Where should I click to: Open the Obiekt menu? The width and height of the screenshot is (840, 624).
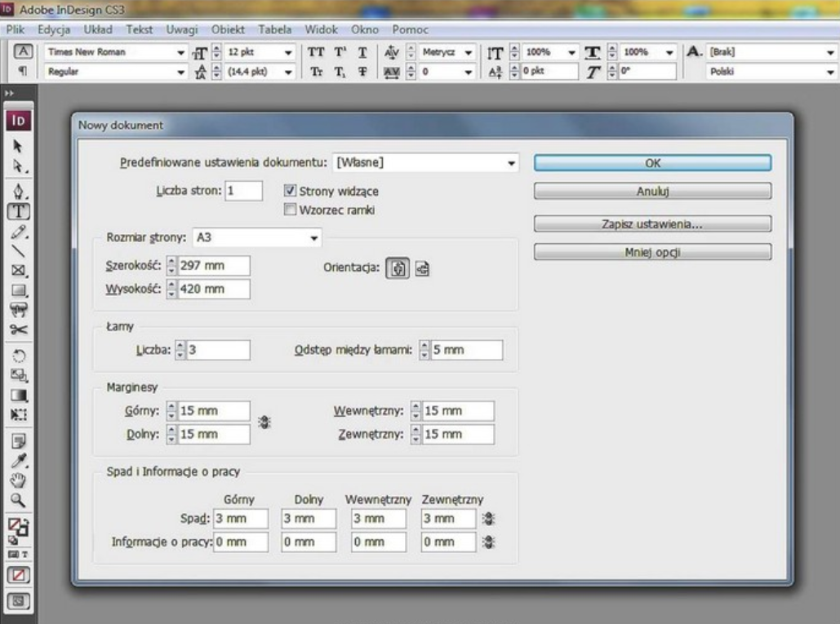(229, 29)
